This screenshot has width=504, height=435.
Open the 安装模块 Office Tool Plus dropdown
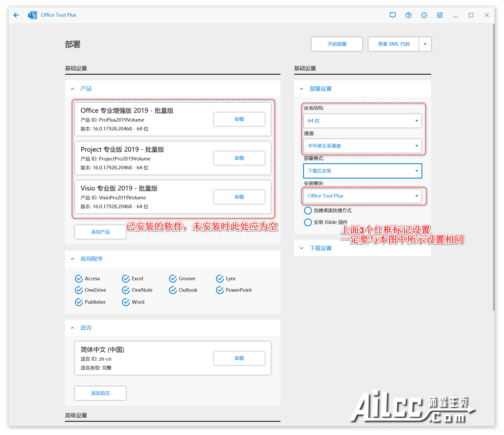click(x=362, y=196)
